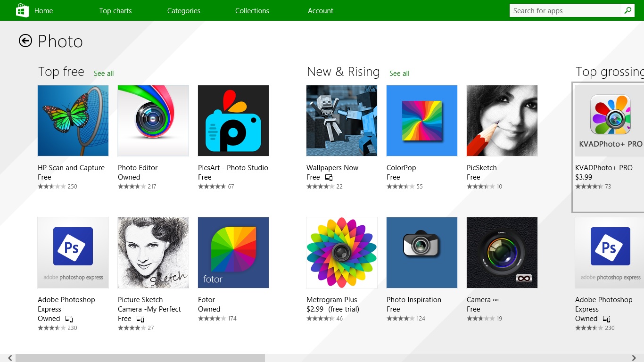
Task: Click the HP Scan 250 ratings stars
Action: click(52, 187)
